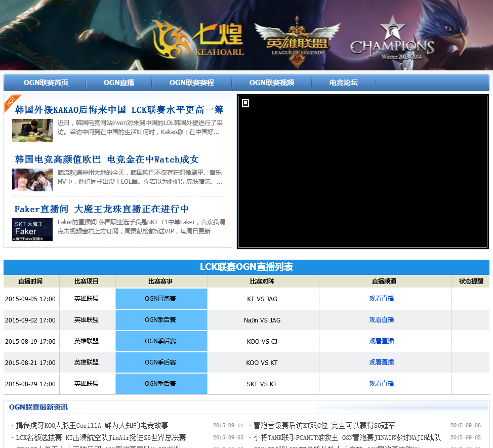Open the OGN直播 nav tab

(119, 83)
